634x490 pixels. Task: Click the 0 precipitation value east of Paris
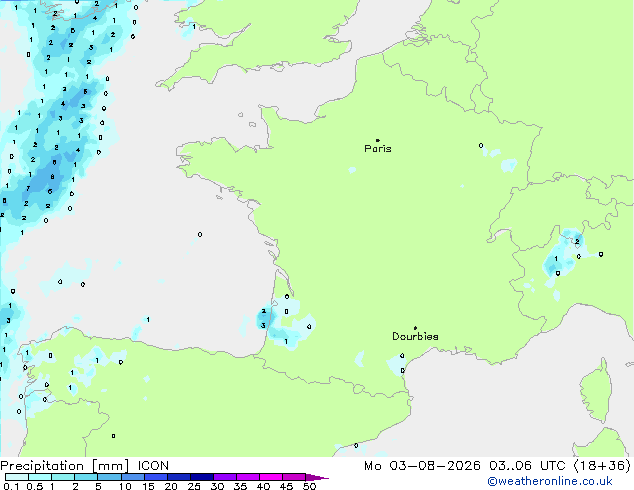pyautogui.click(x=481, y=145)
